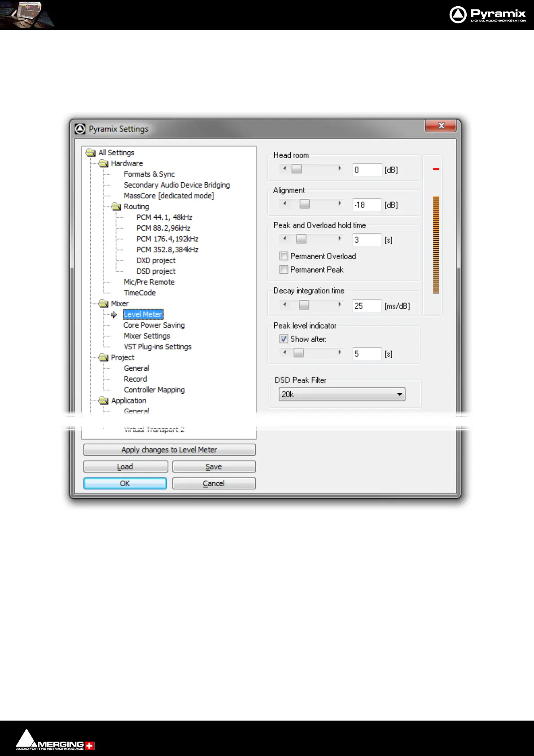Click the level meter preview bar
This screenshot has height=756, width=534.
point(436,245)
